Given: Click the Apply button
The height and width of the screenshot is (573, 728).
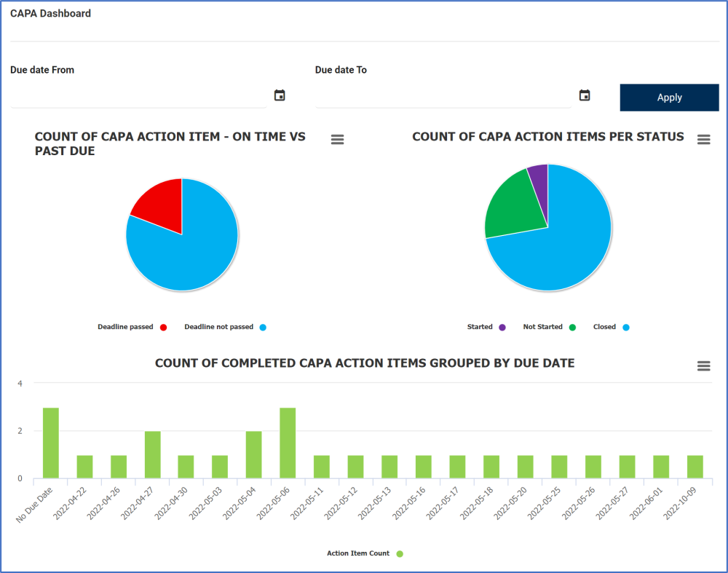Looking at the screenshot, I should point(669,97).
